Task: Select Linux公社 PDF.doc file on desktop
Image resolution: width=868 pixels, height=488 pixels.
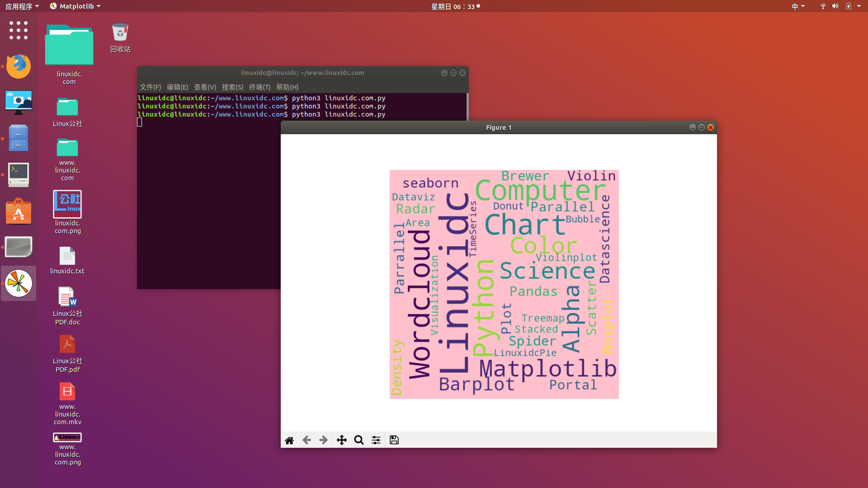Action: click(67, 306)
